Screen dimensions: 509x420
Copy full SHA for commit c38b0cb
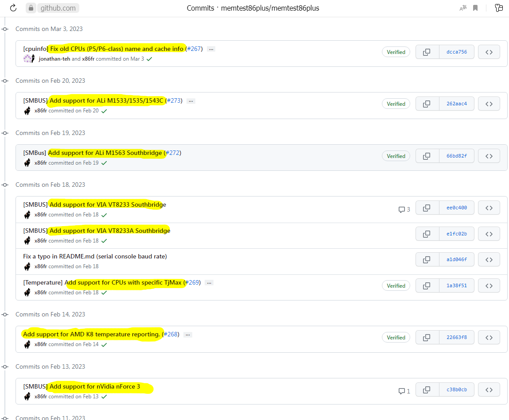(x=427, y=390)
